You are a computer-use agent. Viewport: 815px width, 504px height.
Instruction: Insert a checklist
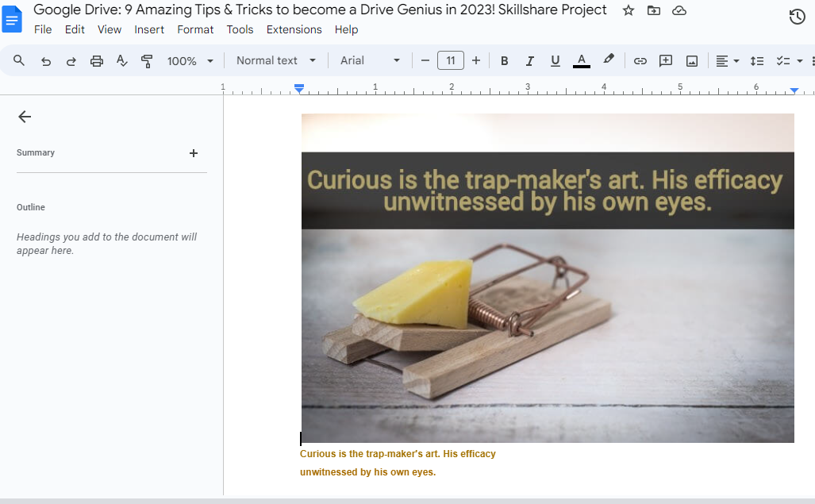(x=783, y=61)
